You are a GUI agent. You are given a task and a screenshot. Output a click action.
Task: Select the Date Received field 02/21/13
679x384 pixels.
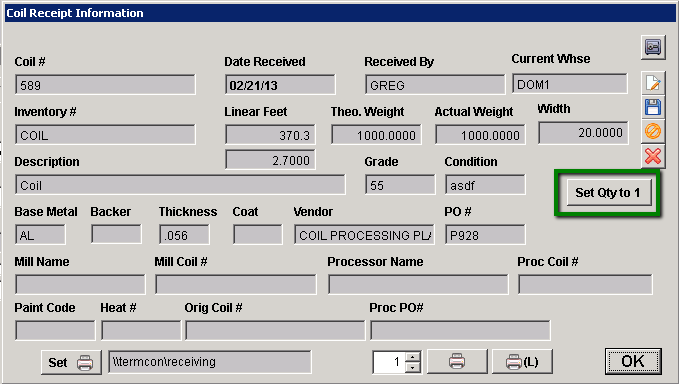pos(280,85)
